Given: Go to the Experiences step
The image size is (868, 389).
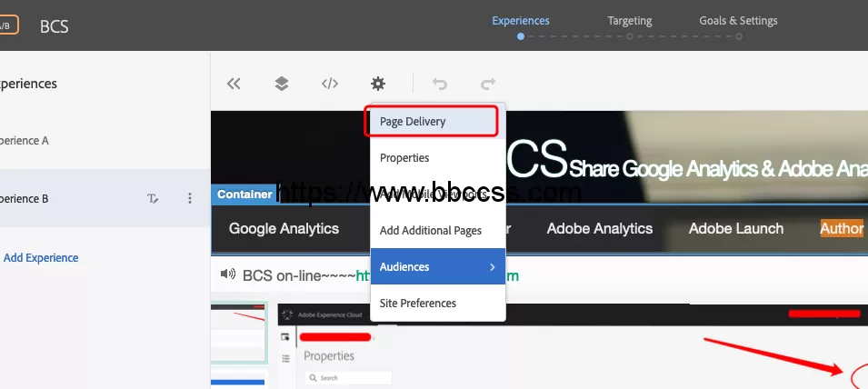Looking at the screenshot, I should click(521, 21).
